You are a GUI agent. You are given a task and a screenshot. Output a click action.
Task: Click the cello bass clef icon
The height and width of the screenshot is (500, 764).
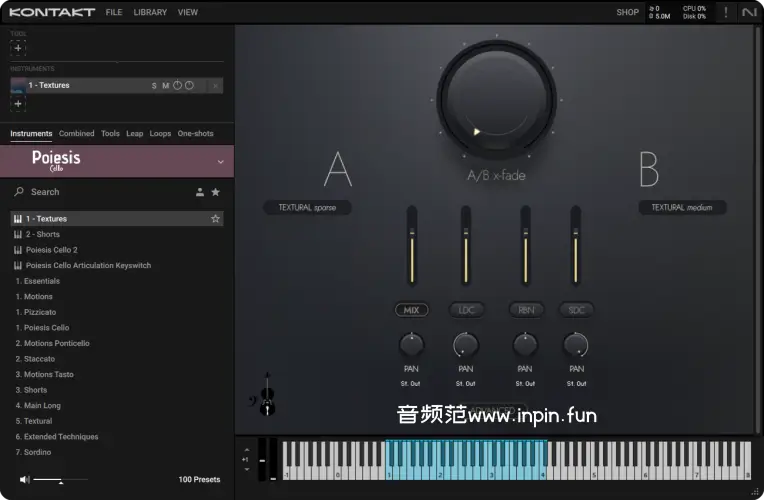tap(266, 397)
